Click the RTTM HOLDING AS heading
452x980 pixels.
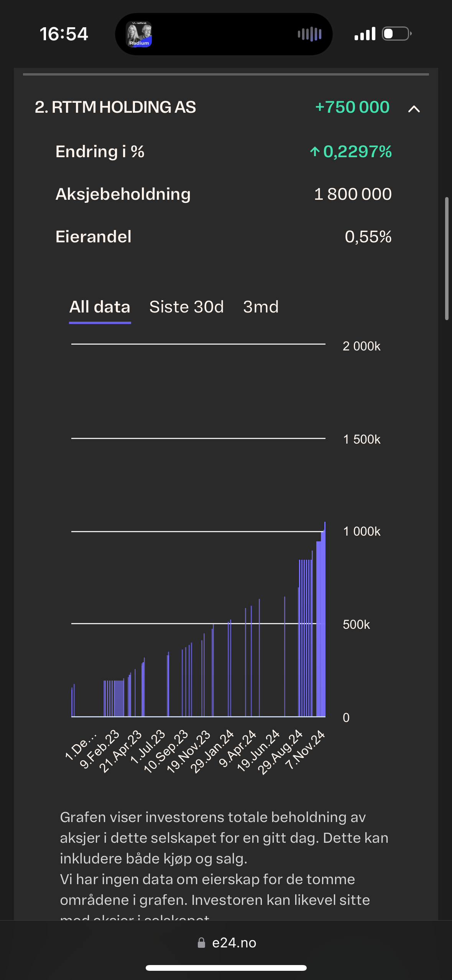pos(115,107)
